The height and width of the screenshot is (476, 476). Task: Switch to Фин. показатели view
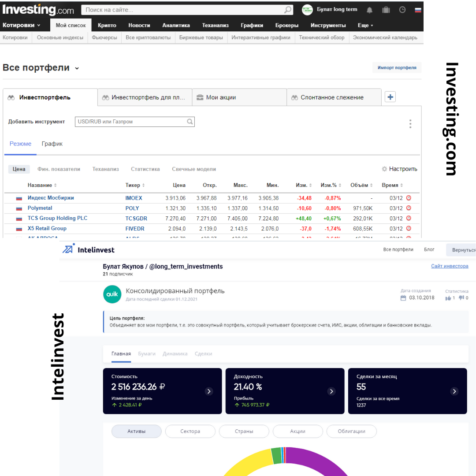(59, 169)
